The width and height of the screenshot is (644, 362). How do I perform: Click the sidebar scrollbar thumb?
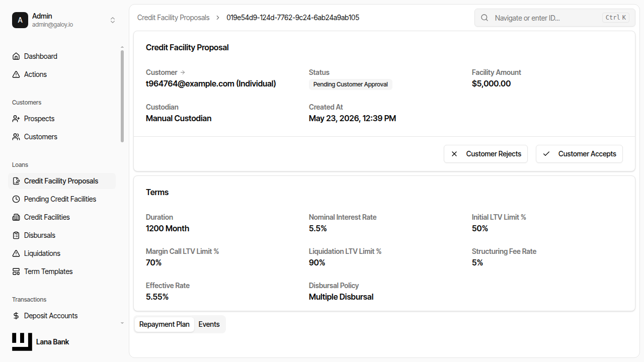point(122,96)
